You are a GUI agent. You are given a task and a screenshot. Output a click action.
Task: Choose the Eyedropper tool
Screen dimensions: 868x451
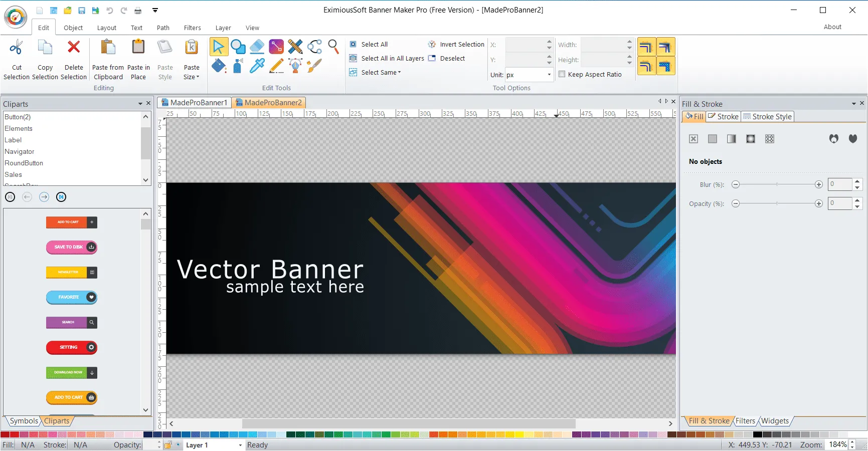(x=257, y=66)
